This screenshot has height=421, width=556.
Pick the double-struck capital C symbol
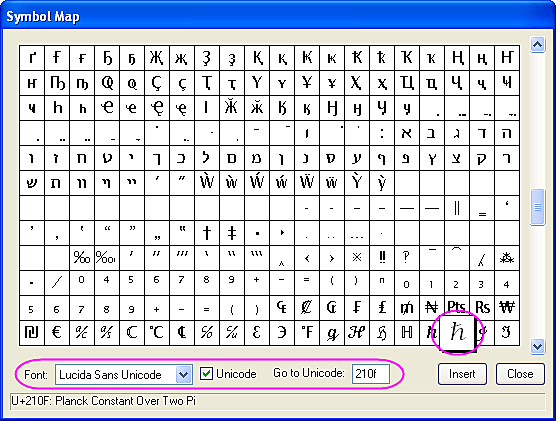(x=132, y=333)
